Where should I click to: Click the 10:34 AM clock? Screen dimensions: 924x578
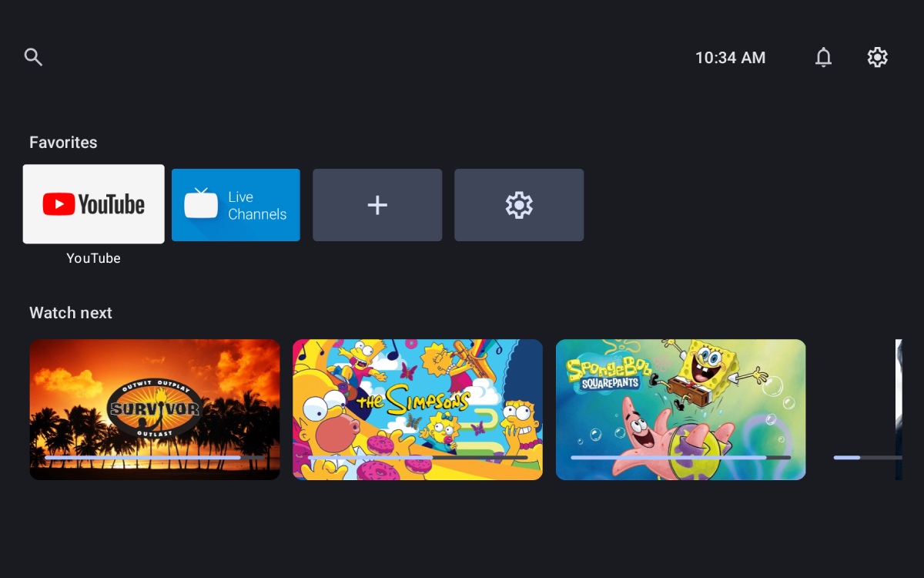point(730,58)
